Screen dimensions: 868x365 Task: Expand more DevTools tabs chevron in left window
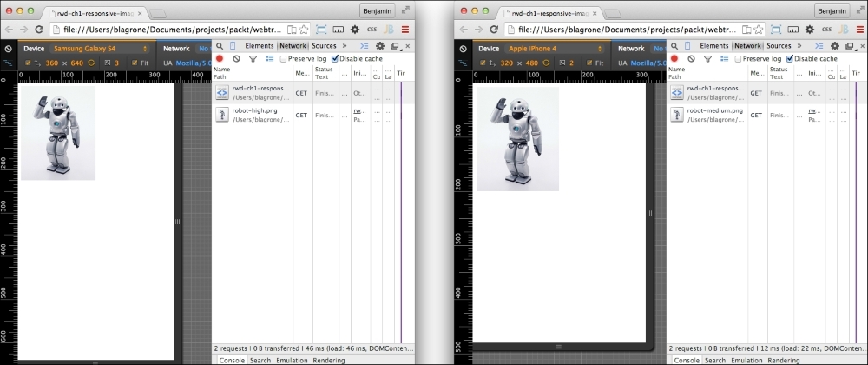point(345,46)
